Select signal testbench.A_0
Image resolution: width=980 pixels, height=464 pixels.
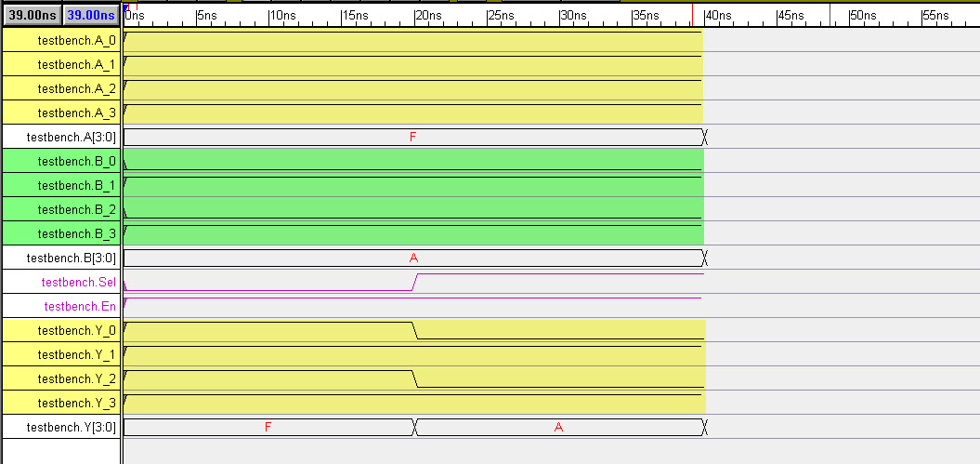(x=61, y=41)
